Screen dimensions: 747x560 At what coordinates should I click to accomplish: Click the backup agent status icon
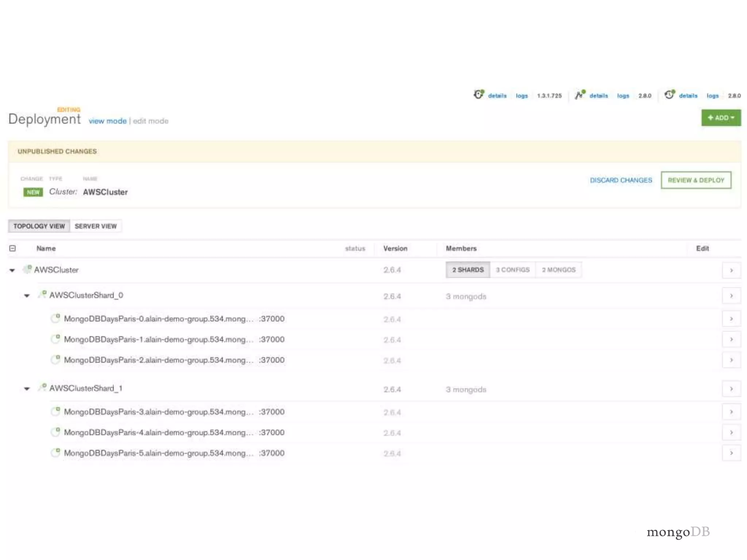[670, 94]
